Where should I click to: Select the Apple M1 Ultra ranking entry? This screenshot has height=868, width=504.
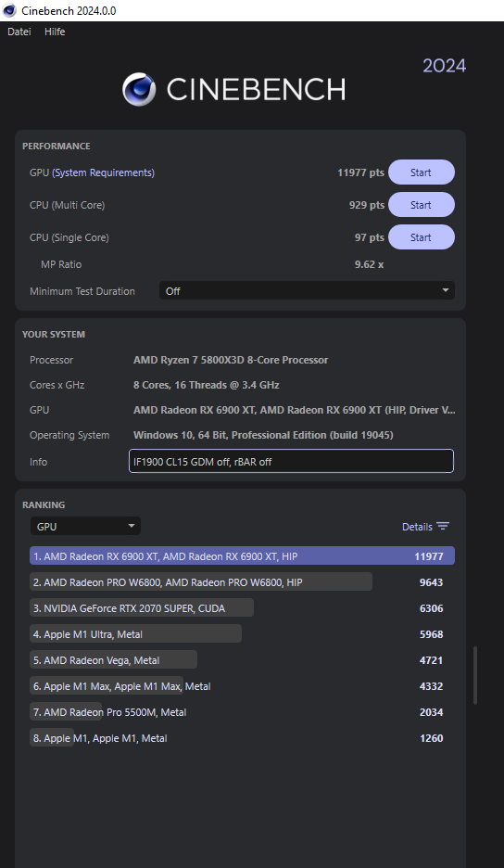point(135,633)
